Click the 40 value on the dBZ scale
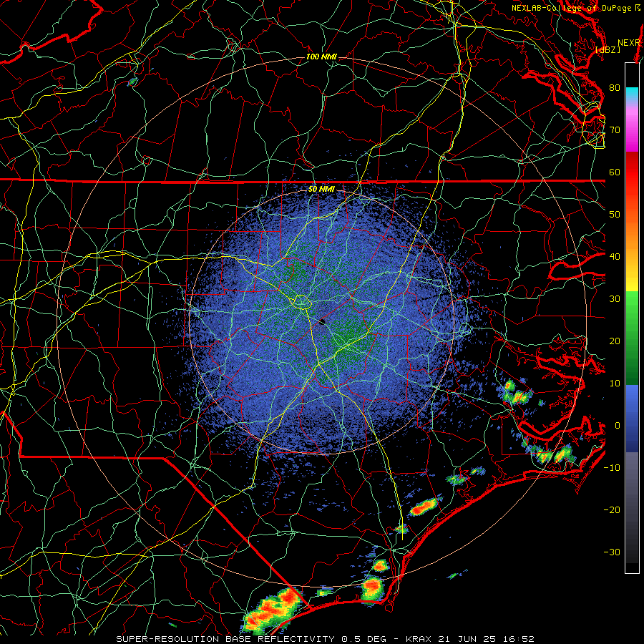Image resolution: width=644 pixels, height=644 pixels. pyautogui.click(x=615, y=257)
